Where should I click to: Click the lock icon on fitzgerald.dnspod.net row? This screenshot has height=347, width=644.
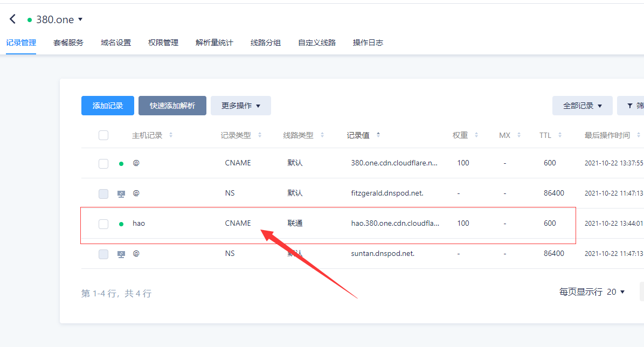[121, 193]
